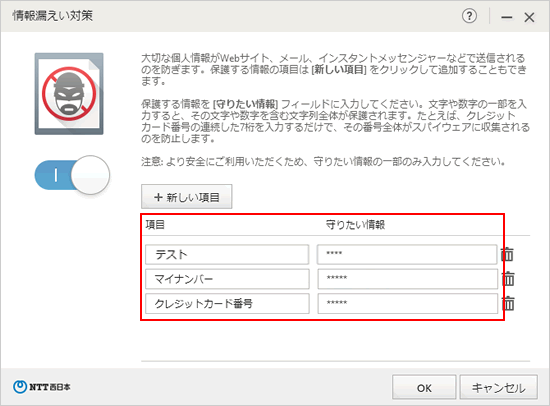Viewport: 550px width, 406px height.
Task: Edit the クレジットカード番号 item name field
Action: tap(227, 303)
